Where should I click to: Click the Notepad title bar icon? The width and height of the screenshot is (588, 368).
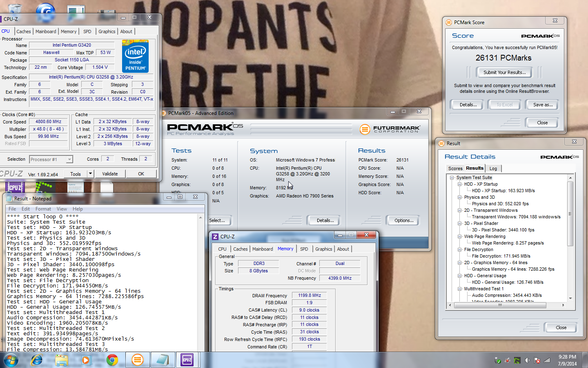(x=9, y=198)
